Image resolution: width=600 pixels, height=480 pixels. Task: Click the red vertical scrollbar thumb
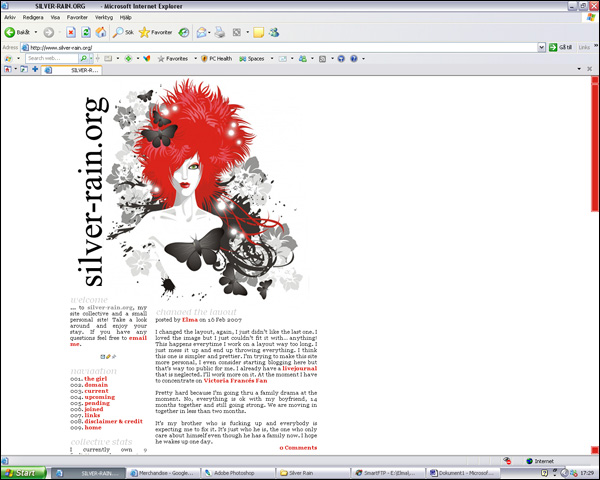tap(595, 146)
